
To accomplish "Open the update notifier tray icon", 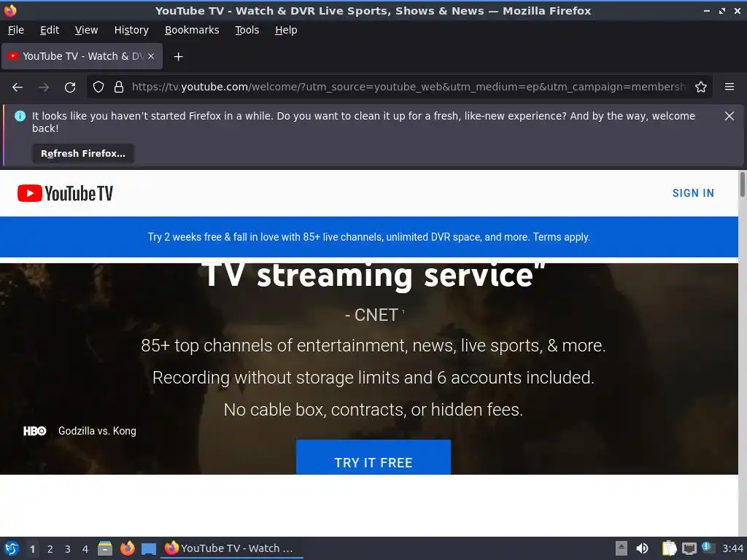I will coord(708,548).
